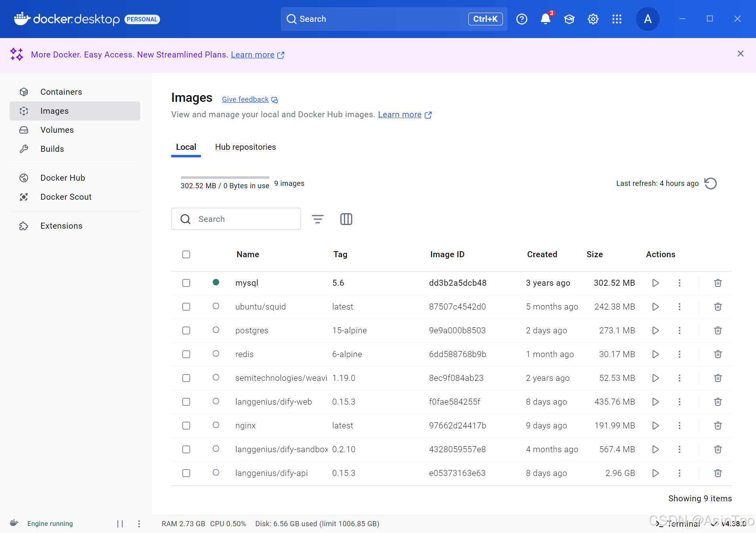
Task: Delete the langgenius/dify-sandbox image
Action: (718, 449)
